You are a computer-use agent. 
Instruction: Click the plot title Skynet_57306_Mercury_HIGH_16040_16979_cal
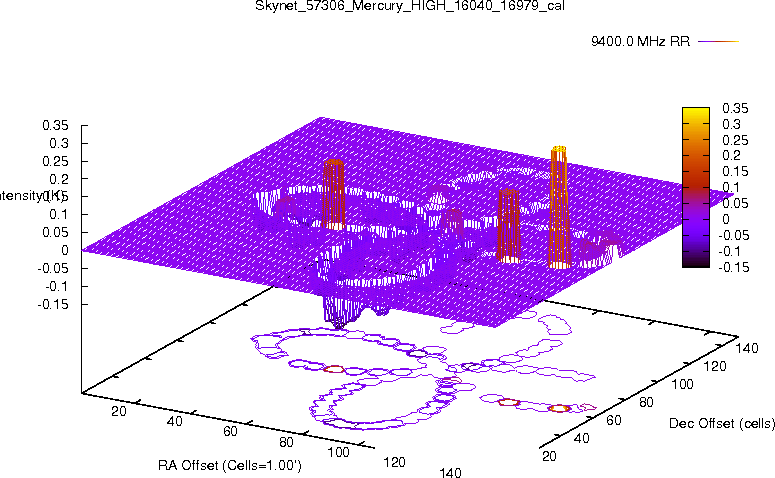point(410,6)
